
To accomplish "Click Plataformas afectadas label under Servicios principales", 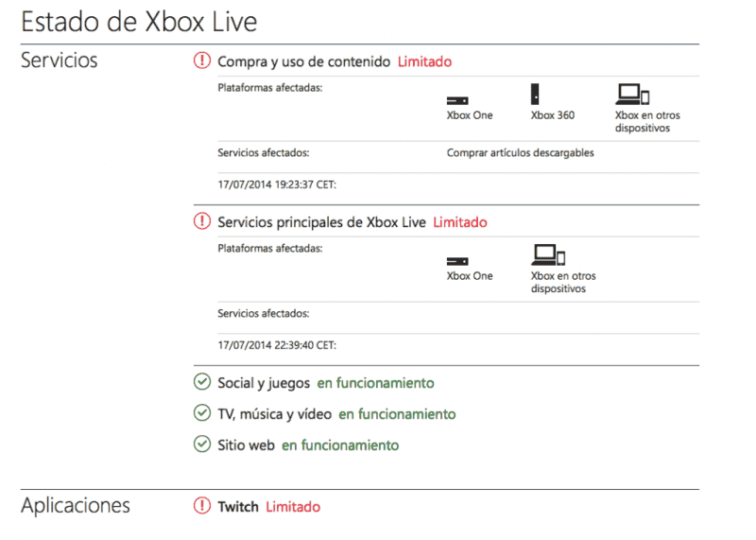I will click(270, 249).
